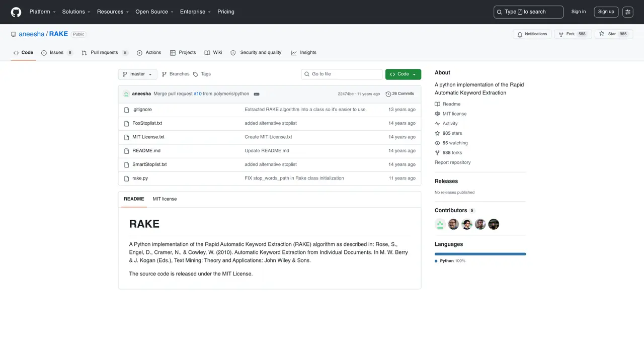Click the search box in header
This screenshot has height=362, width=644.
pos(528,12)
